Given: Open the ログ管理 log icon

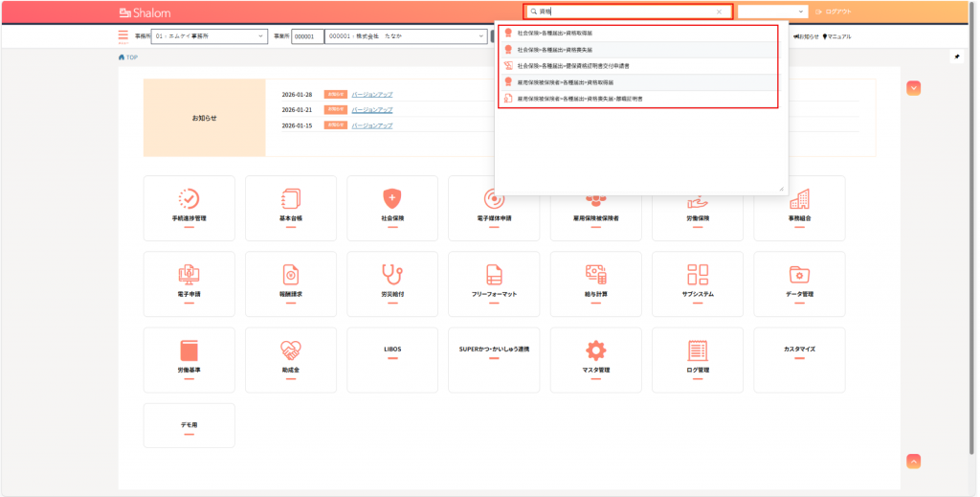Looking at the screenshot, I should 698,350.
